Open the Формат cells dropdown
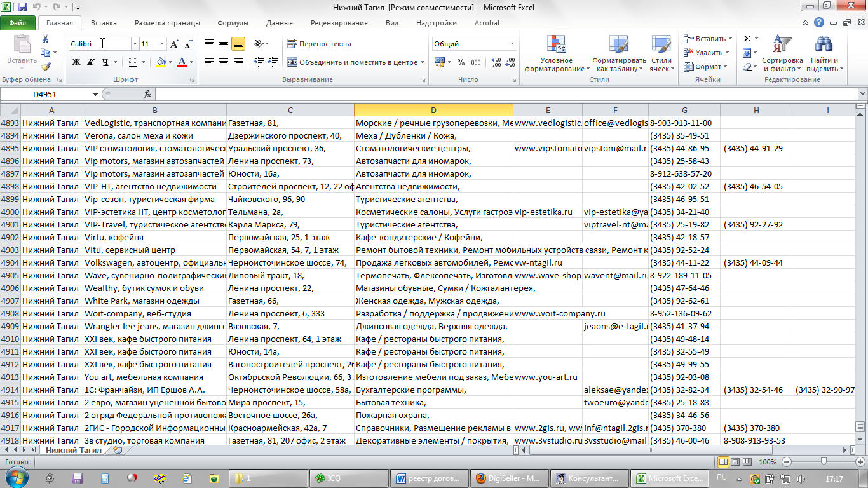868x488 pixels. point(706,67)
